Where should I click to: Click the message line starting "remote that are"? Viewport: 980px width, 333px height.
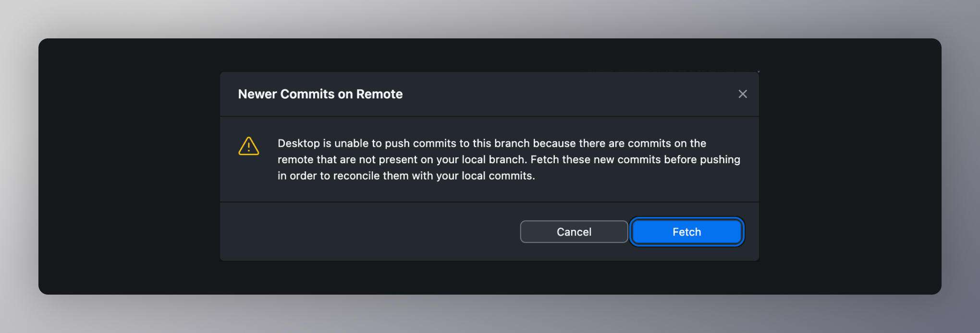[x=509, y=160]
